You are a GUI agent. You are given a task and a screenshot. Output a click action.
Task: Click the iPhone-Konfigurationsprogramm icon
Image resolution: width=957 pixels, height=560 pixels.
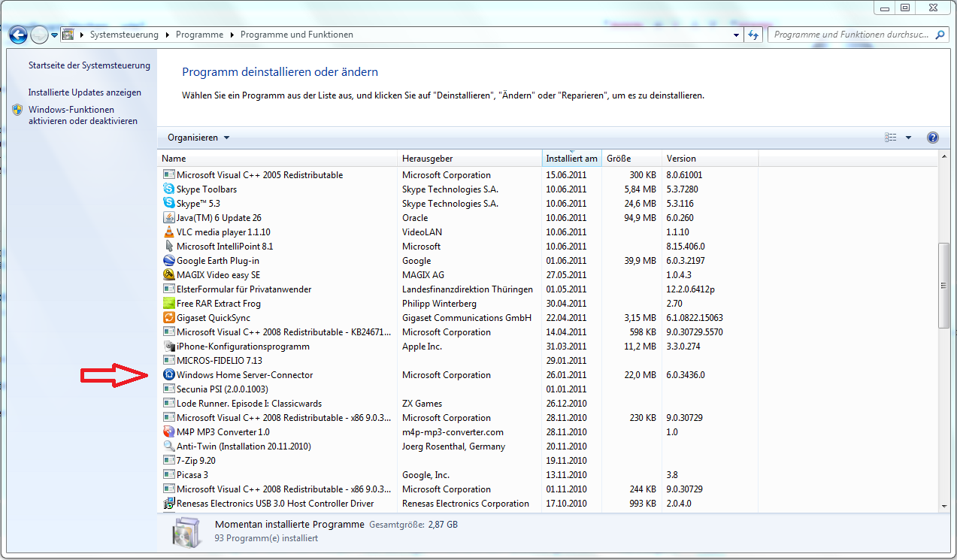(x=169, y=347)
